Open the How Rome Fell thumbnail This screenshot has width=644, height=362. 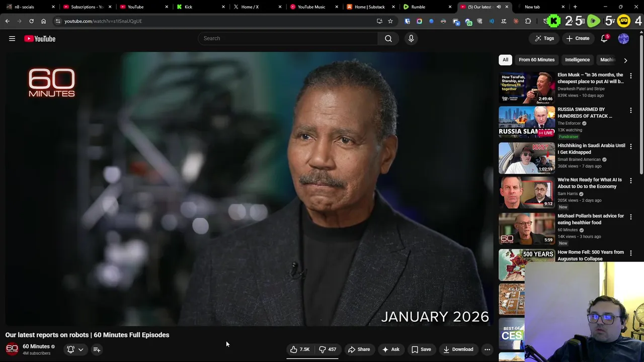[527, 264]
